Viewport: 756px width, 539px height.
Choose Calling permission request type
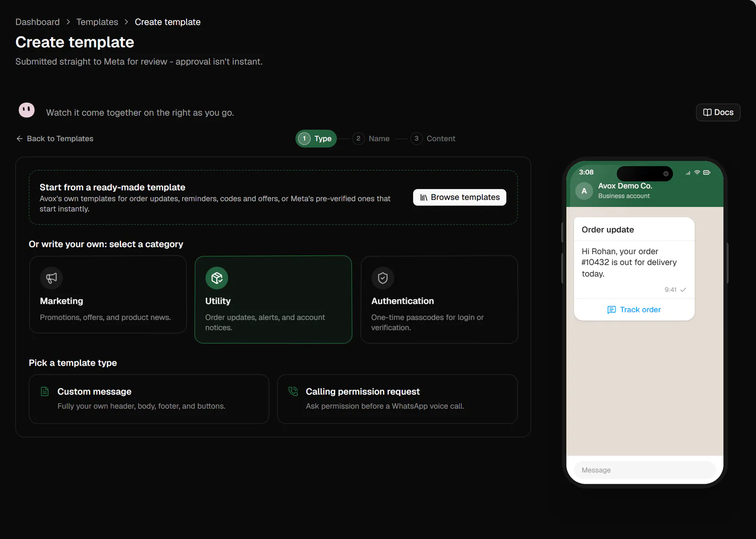point(397,399)
